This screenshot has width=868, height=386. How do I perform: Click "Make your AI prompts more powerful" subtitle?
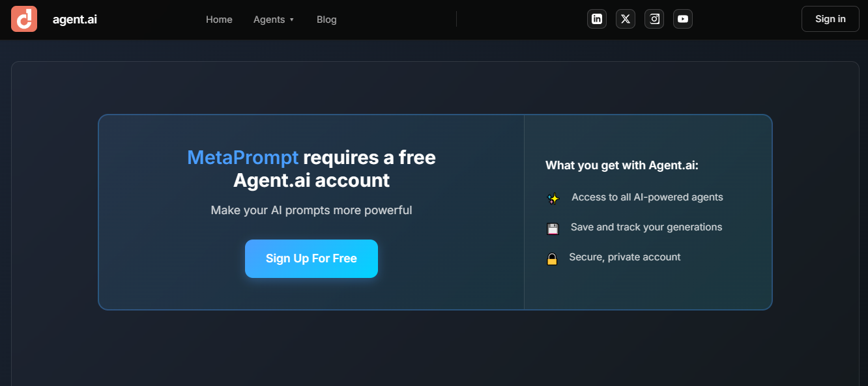(311, 210)
